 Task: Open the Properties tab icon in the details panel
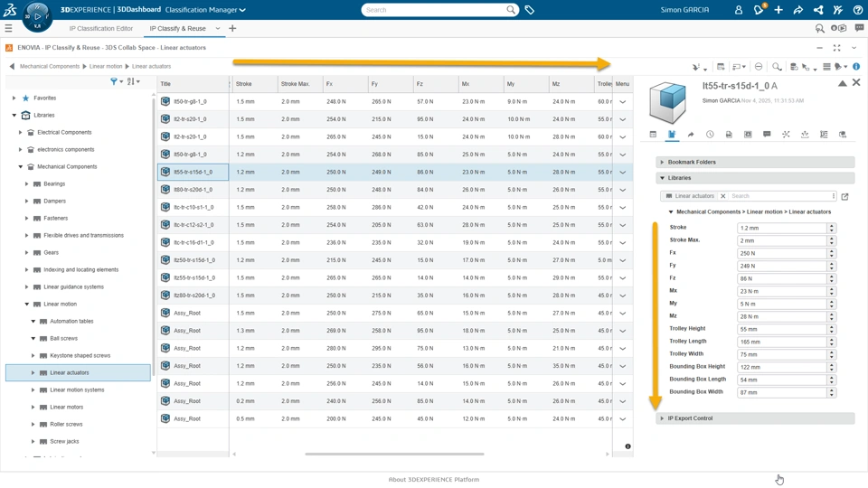(653, 135)
